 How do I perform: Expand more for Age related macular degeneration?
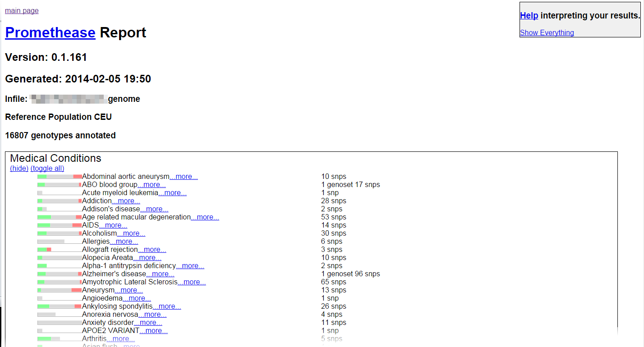click(x=205, y=217)
